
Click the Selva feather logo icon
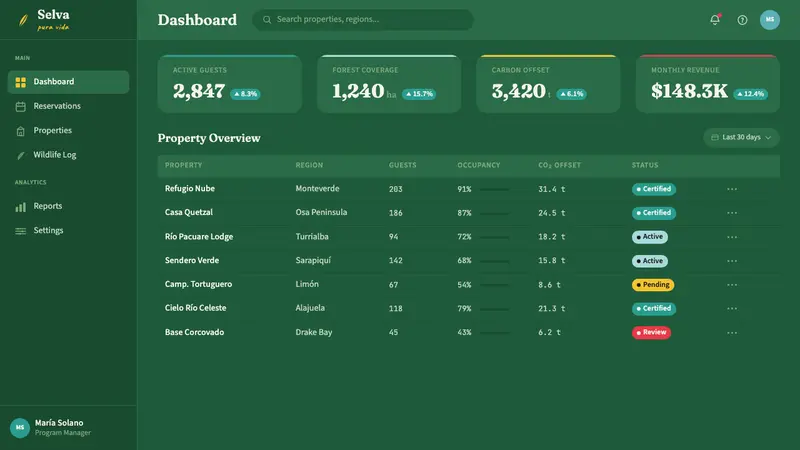(x=23, y=20)
